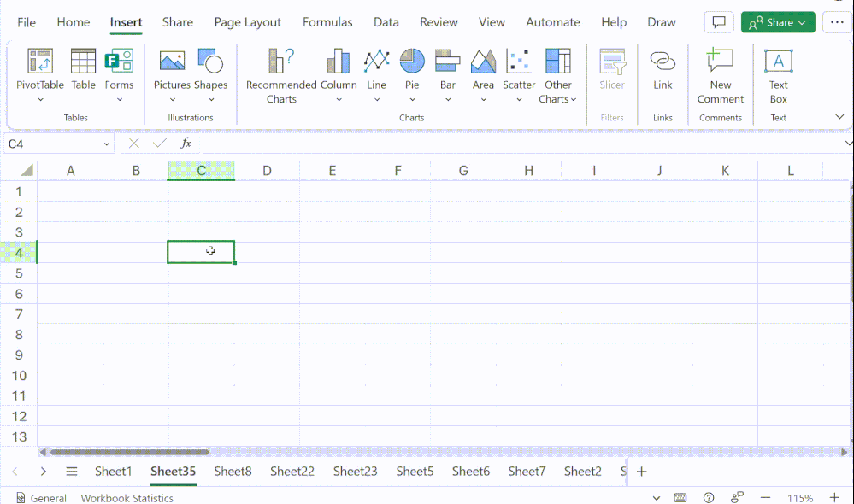Add a New Comment
The height and width of the screenshot is (504, 854).
coord(721,76)
